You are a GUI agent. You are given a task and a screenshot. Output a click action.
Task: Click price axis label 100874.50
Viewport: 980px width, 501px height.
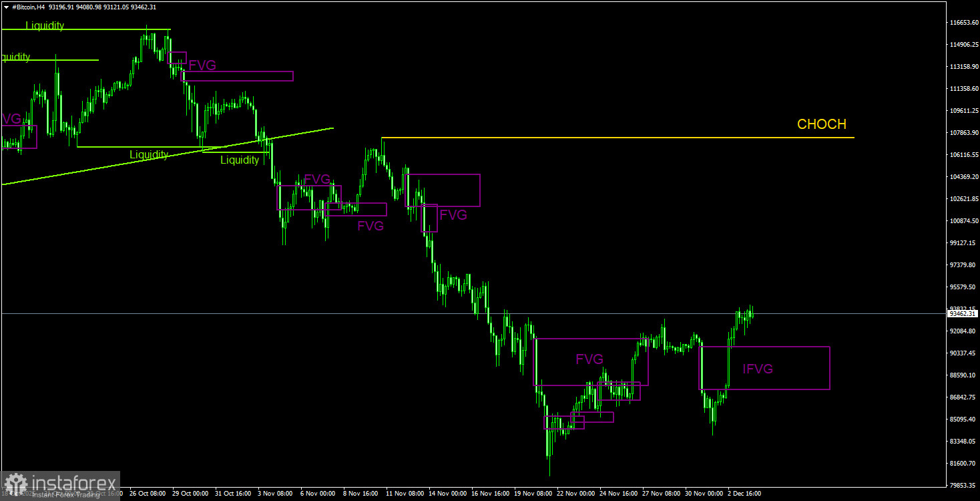[963, 221]
